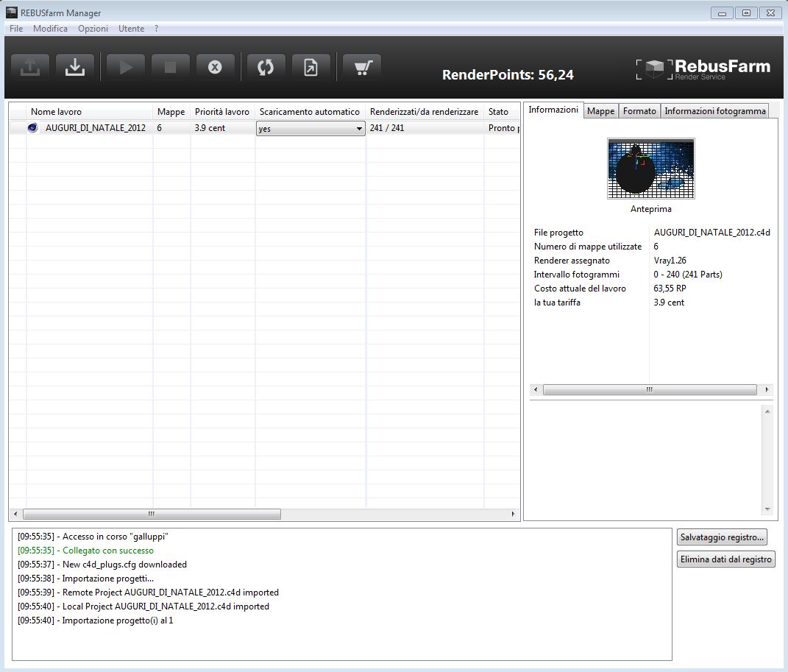Open the Modifica menu
The width and height of the screenshot is (788, 672).
[50, 29]
